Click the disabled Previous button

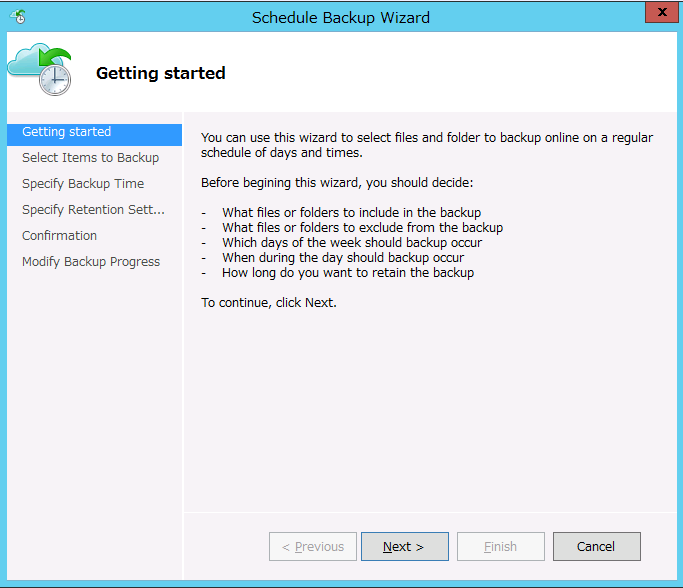[312, 547]
